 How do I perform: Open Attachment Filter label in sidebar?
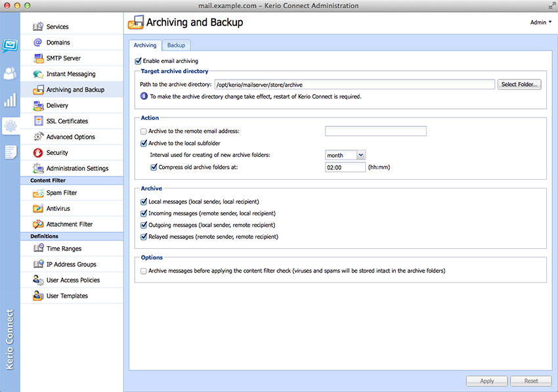coord(70,225)
